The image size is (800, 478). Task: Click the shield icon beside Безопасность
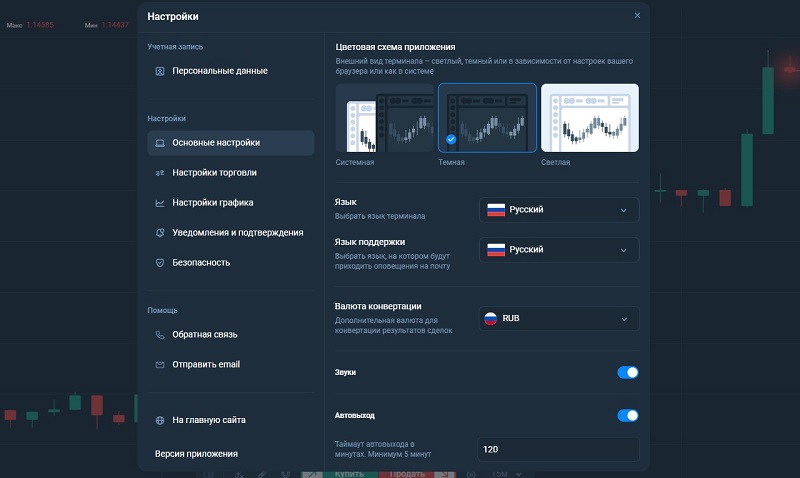point(160,263)
